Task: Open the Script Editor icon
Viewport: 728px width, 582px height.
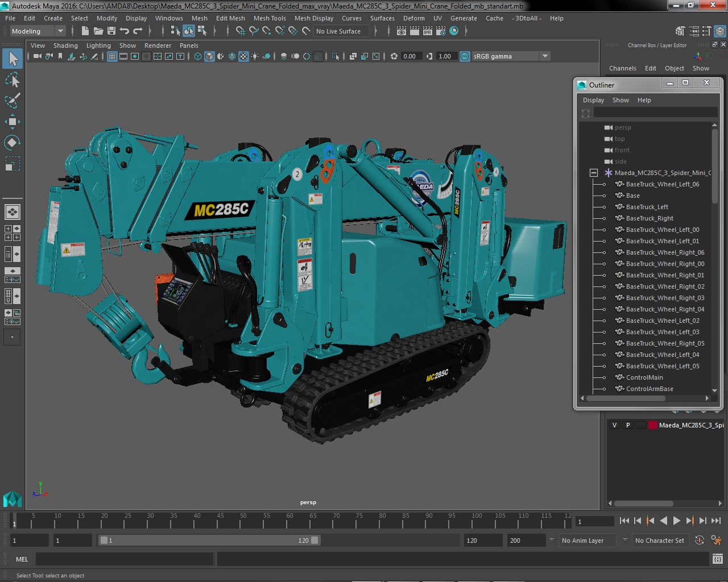Action: click(x=718, y=559)
